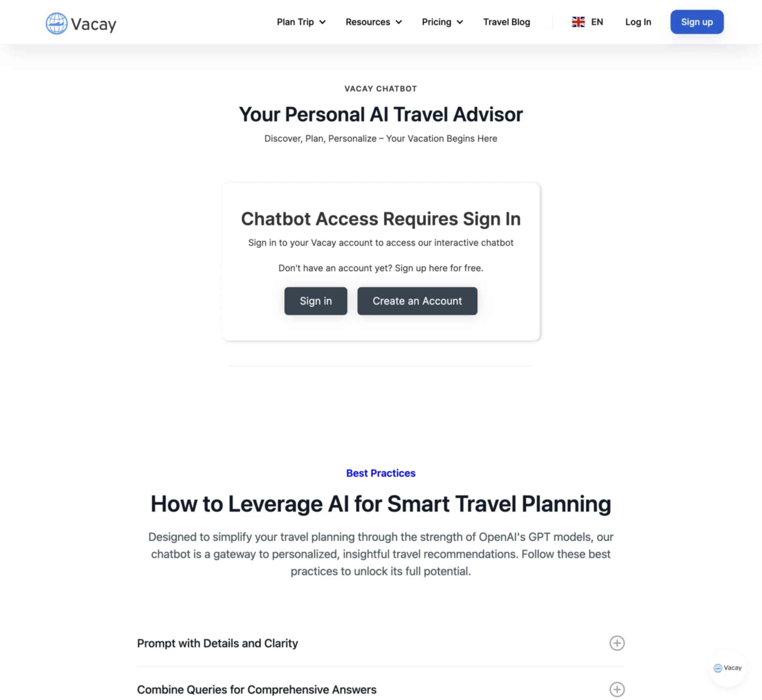Toggle the Pricing dropdown chevron
The width and height of the screenshot is (762, 700).
tap(461, 22)
